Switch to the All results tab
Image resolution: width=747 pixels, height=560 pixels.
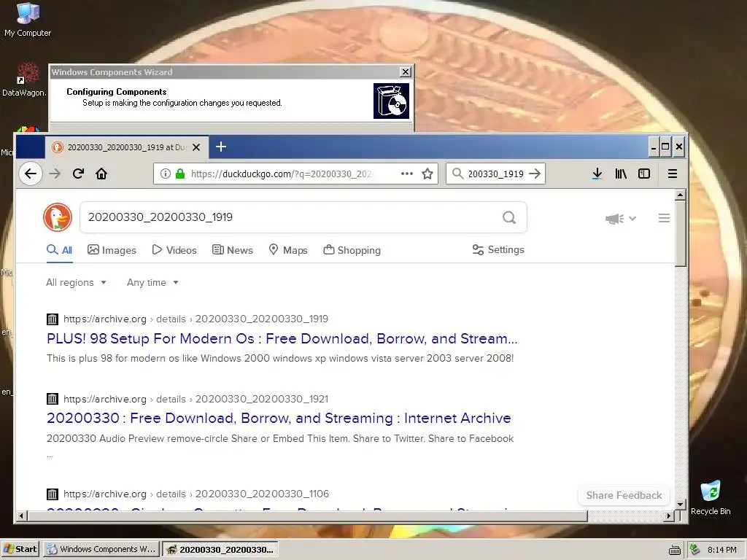click(59, 250)
